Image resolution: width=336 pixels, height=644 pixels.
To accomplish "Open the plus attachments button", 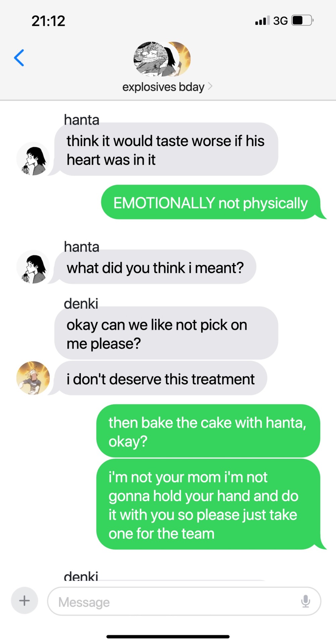I will pyautogui.click(x=24, y=600).
